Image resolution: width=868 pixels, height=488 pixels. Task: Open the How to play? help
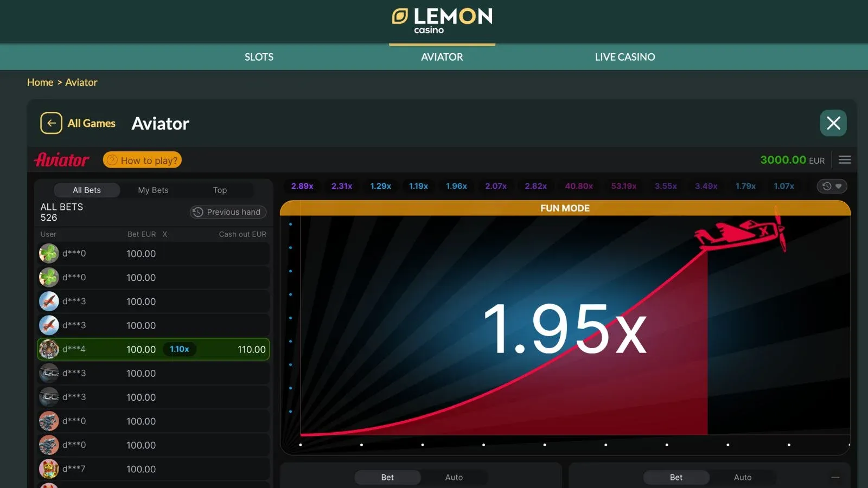pos(142,160)
